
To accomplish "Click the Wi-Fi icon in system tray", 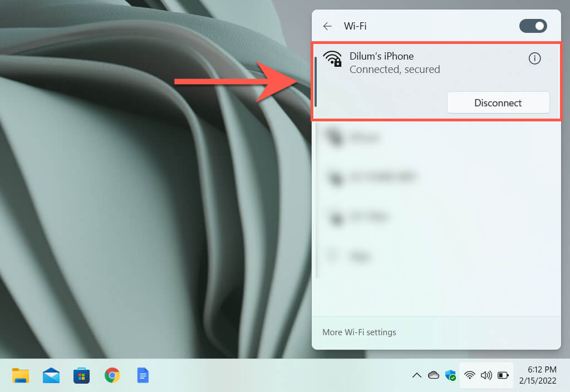I will tap(470, 375).
